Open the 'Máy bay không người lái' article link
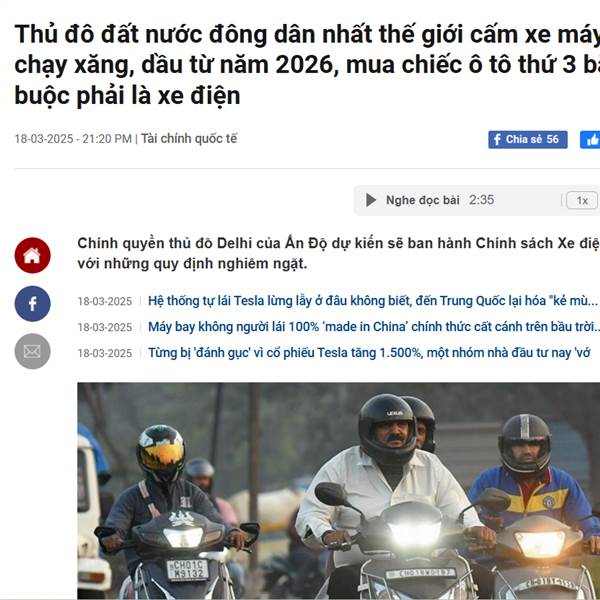600x600 pixels. click(374, 327)
